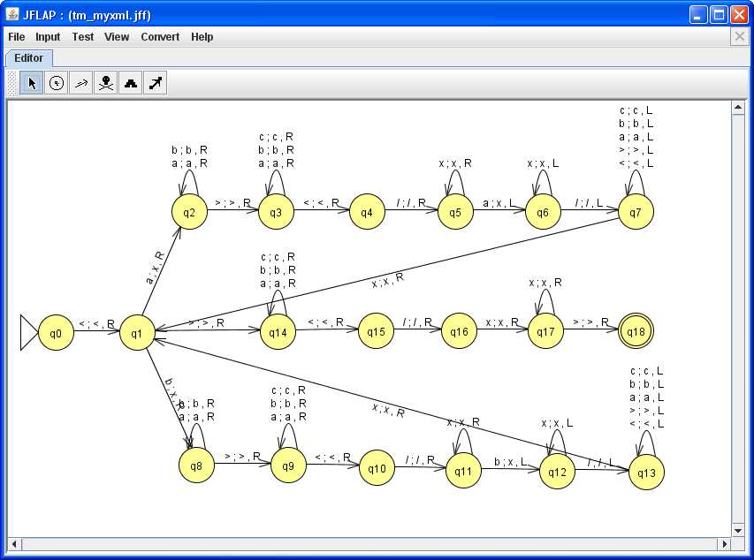The width and height of the screenshot is (754, 560).
Task: Open the Test menu
Action: pos(83,37)
